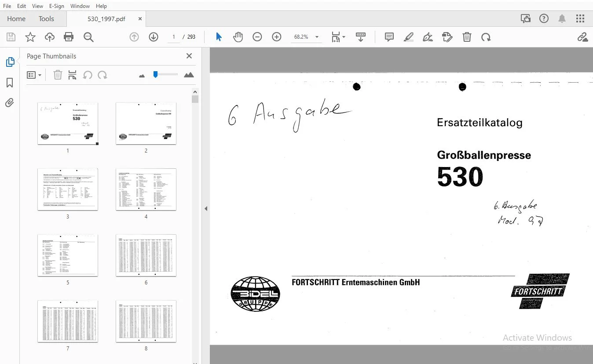
Task: Open the E-Sign menu
Action: pyautogui.click(x=57, y=6)
